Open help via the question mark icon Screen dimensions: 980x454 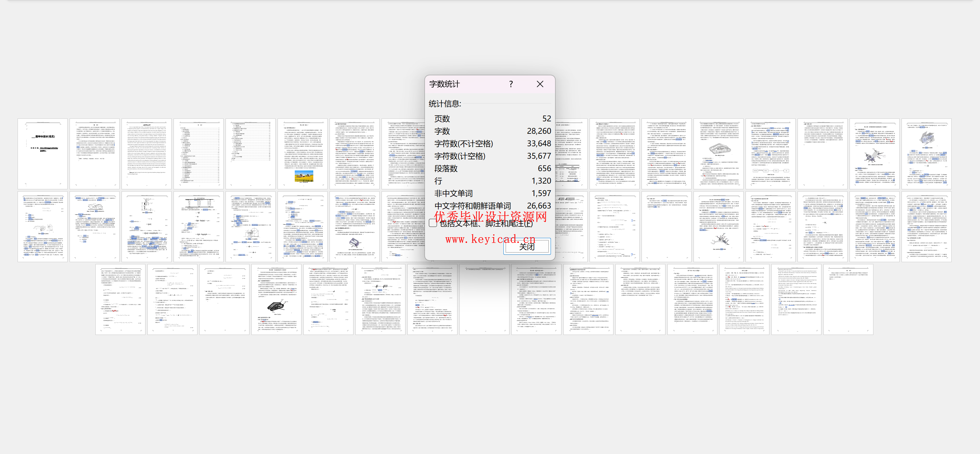[511, 84]
